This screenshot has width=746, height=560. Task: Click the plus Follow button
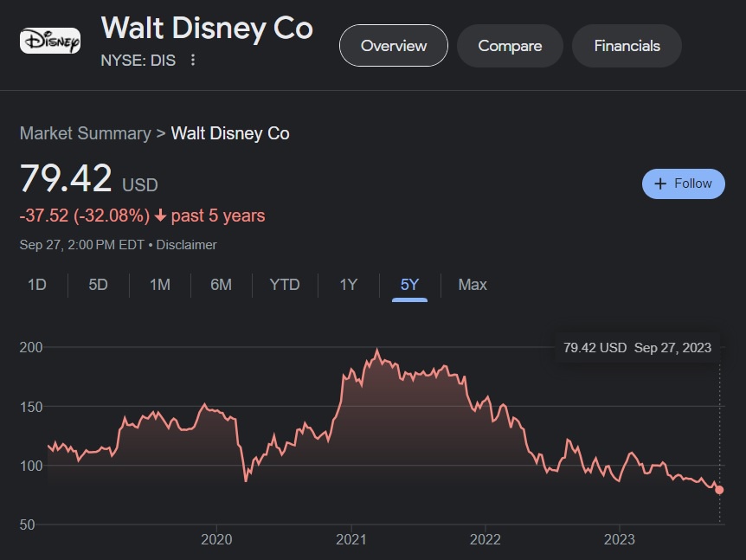click(x=683, y=183)
